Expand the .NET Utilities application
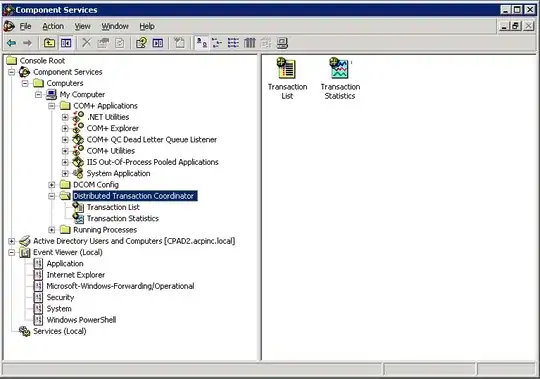 tap(65, 117)
